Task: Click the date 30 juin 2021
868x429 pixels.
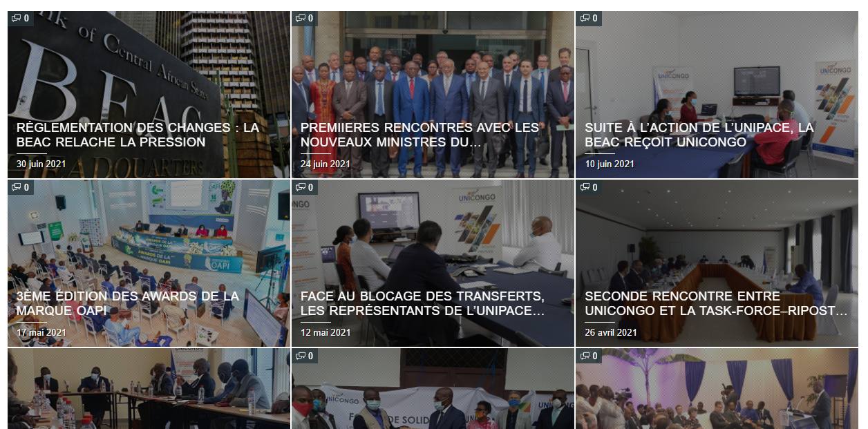Action: pyautogui.click(x=41, y=164)
